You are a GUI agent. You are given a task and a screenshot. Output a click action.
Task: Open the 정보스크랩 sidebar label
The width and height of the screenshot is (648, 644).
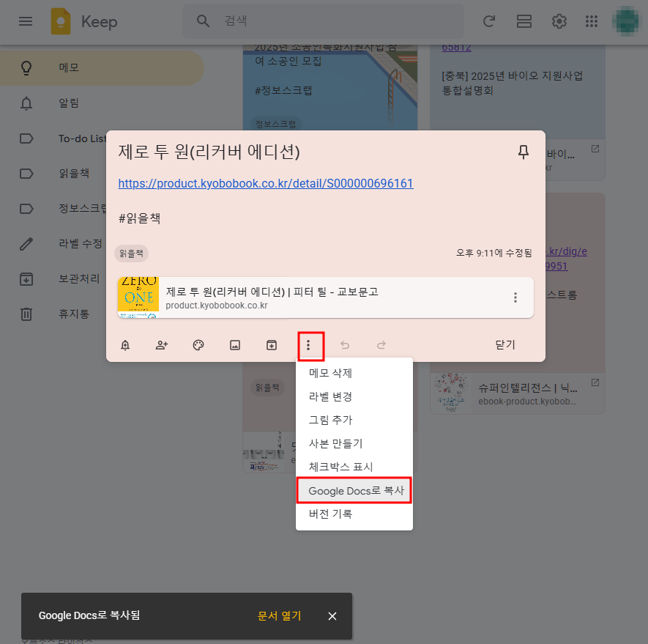pyautogui.click(x=82, y=209)
